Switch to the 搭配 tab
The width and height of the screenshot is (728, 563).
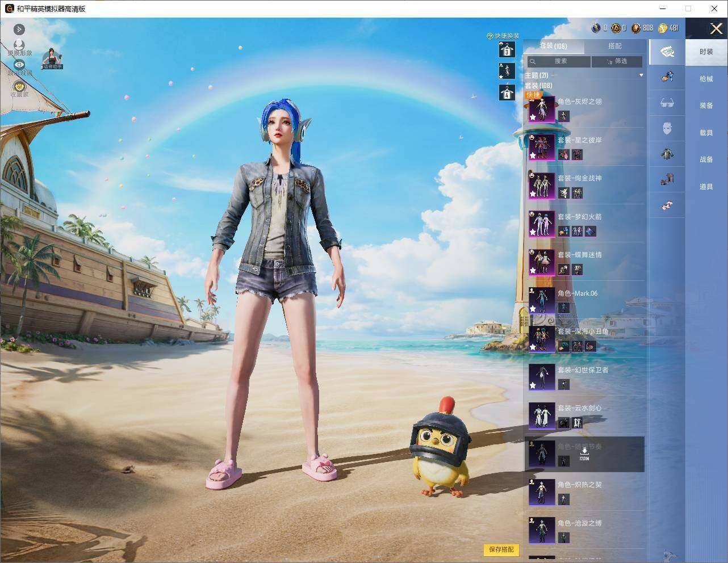(x=615, y=46)
